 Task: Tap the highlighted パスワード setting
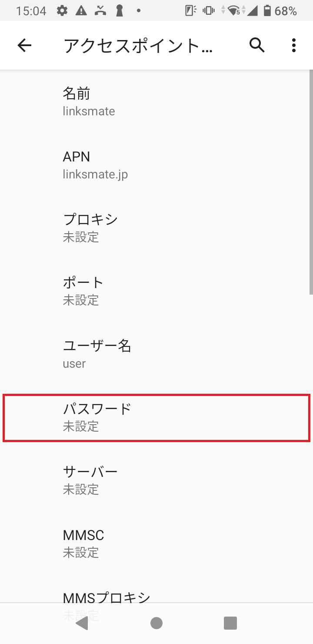(x=156, y=418)
